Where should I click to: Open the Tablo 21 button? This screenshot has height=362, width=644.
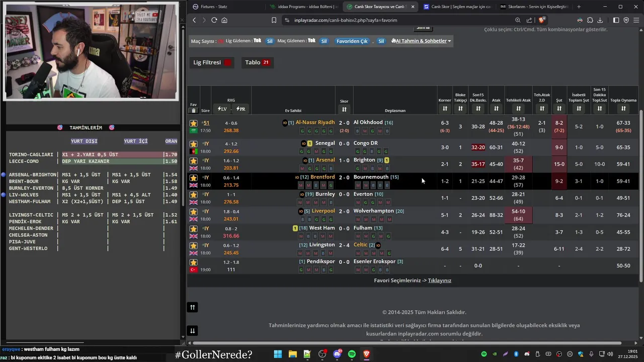click(x=257, y=62)
